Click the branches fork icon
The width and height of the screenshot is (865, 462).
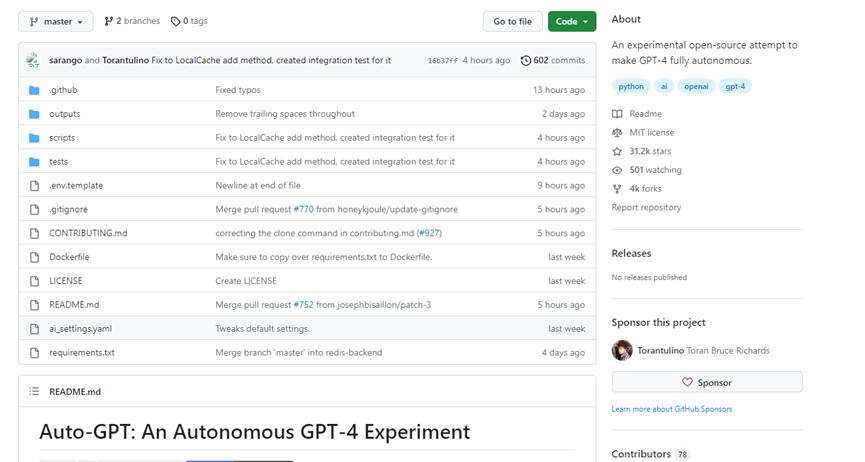[109, 21]
